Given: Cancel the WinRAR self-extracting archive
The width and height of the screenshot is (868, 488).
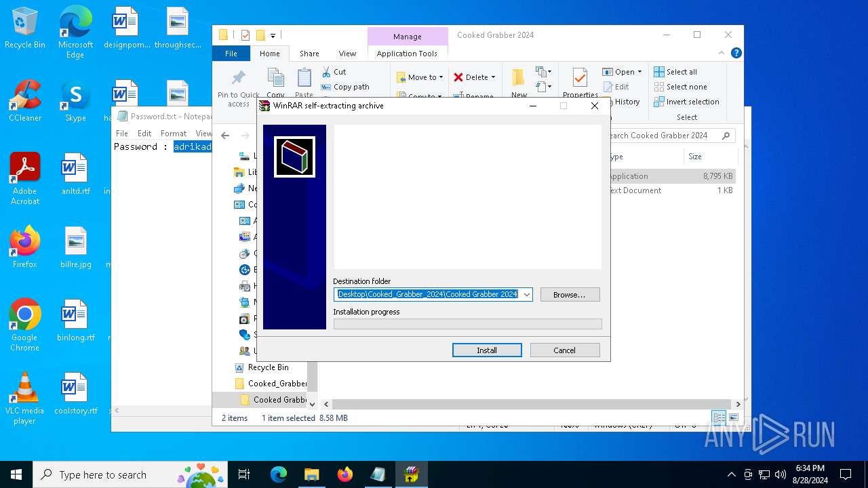Looking at the screenshot, I should (x=565, y=350).
